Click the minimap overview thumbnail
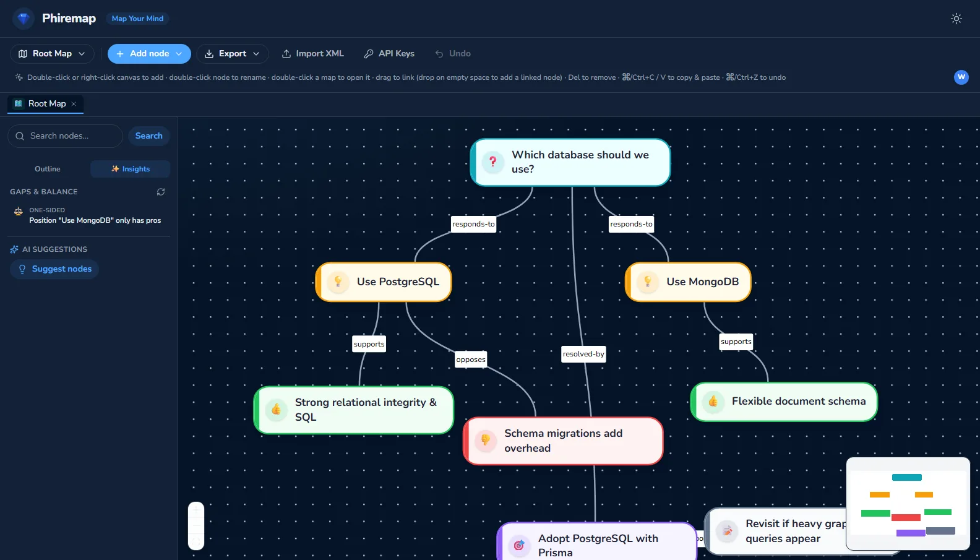 (x=908, y=504)
